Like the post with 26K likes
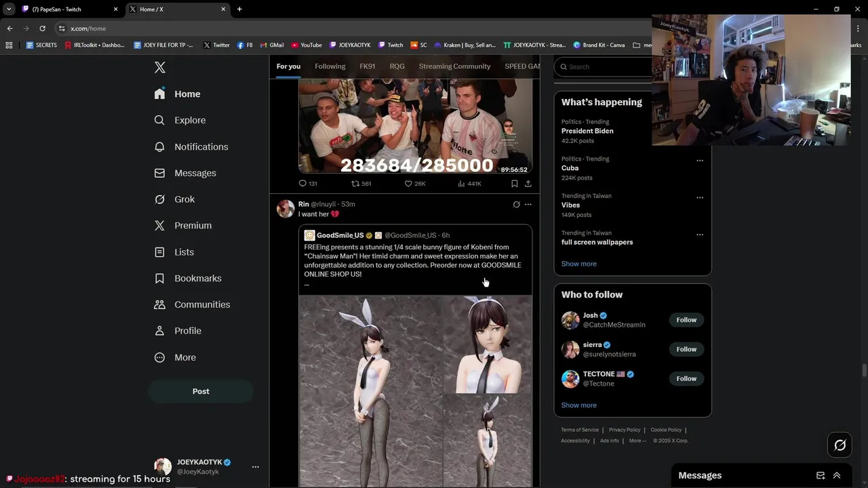Viewport: 868px width, 488px height. click(x=414, y=184)
